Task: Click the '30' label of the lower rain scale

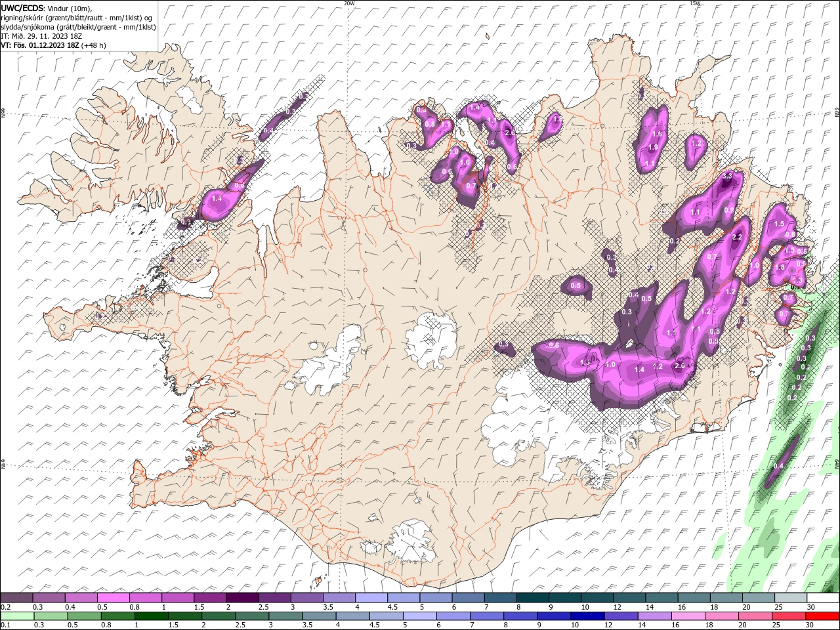Action: 811,625
